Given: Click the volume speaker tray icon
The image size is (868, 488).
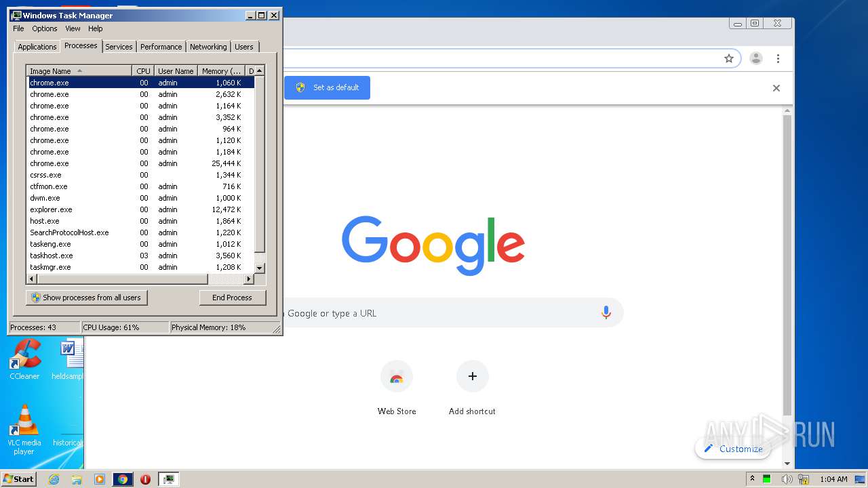Looking at the screenshot, I should pos(787,479).
